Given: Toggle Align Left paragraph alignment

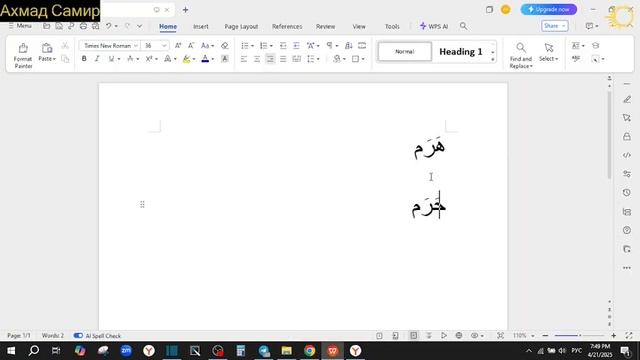Looking at the screenshot, I should [244, 59].
